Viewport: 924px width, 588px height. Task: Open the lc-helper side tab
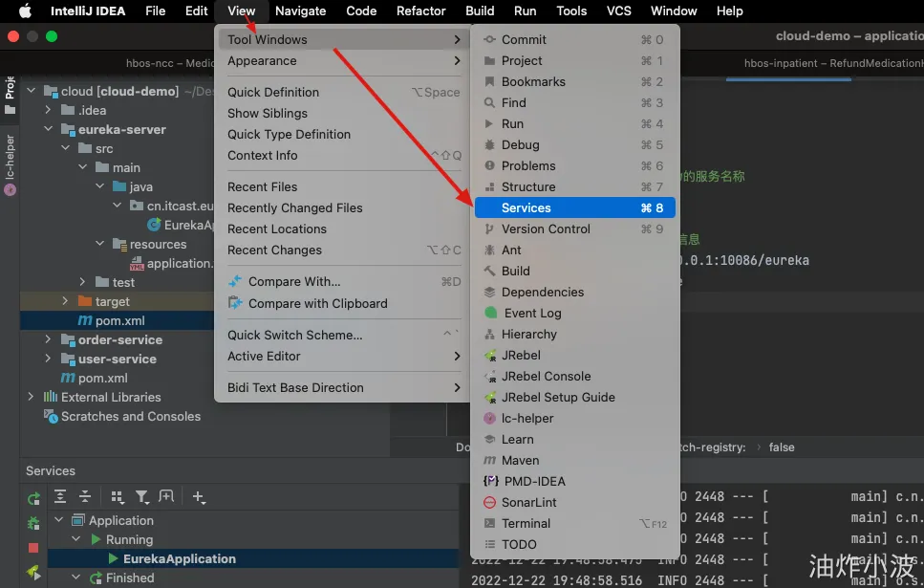(10, 164)
